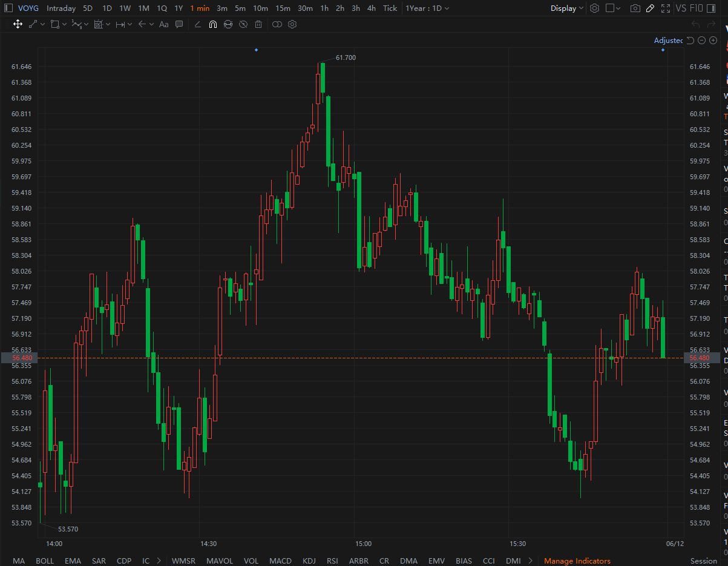This screenshot has height=566, width=728.
Task: Expand the wave tool dropdown arrow
Action: click(86, 24)
